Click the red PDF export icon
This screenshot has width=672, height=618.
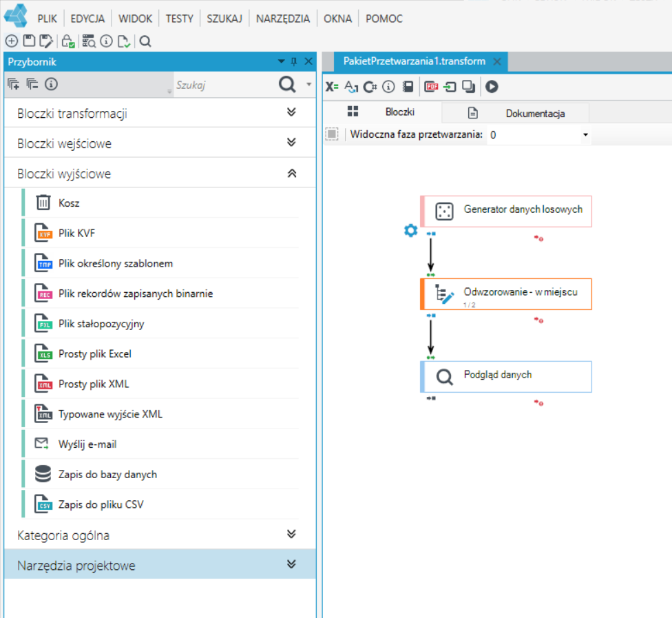click(431, 87)
